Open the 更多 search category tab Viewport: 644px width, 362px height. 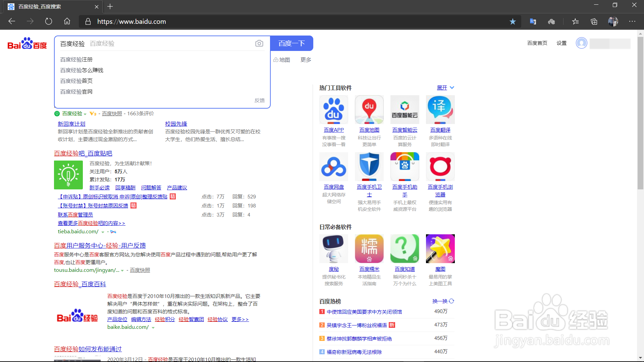click(306, 60)
